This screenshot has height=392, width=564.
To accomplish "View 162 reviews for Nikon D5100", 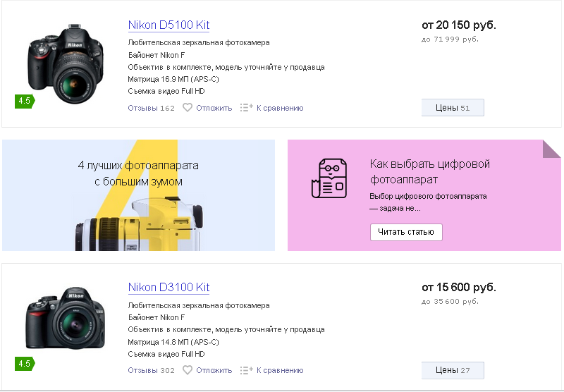I will click(151, 108).
